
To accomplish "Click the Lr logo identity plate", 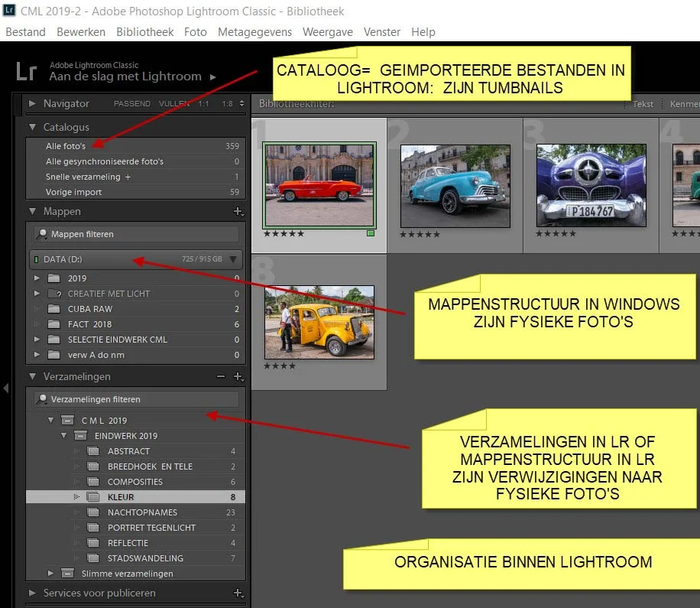I will click(x=26, y=71).
